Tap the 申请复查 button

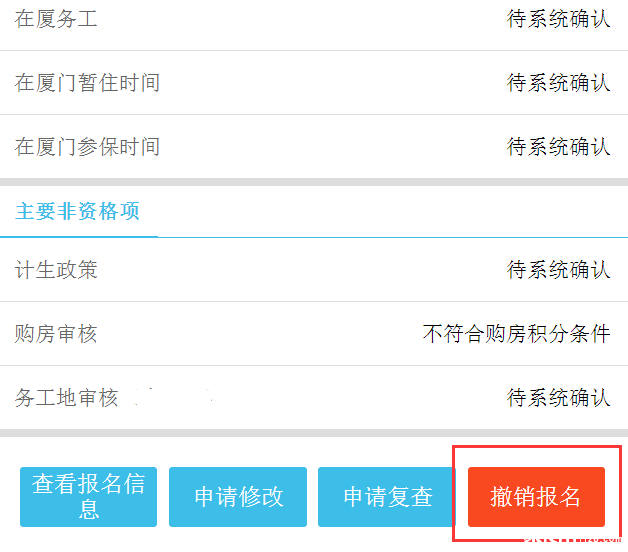coord(386,497)
